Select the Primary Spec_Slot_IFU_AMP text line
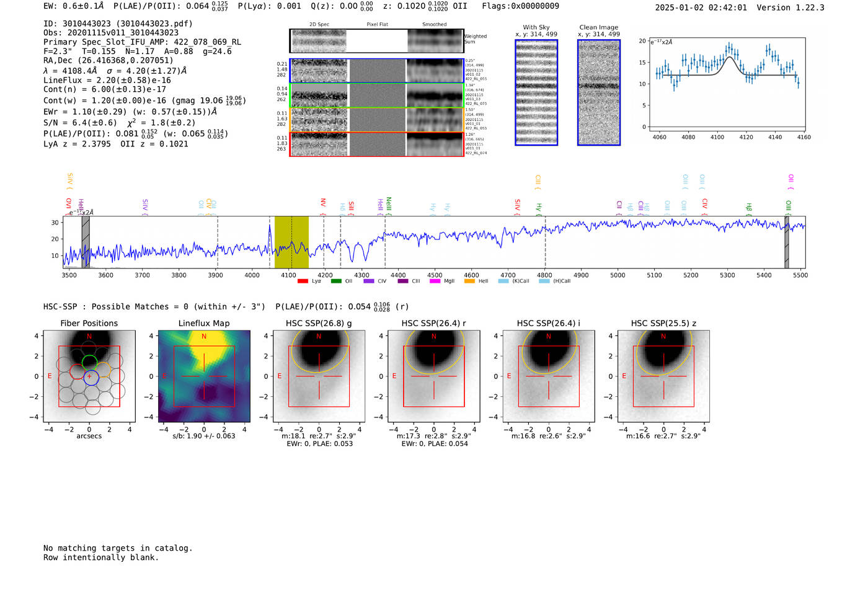 pos(143,42)
